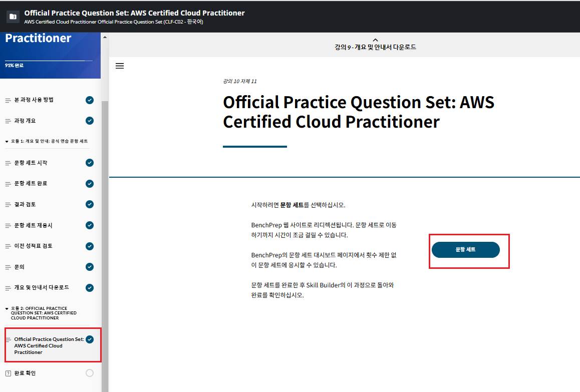Click main heading Official Practice Question Set
580x392 pixels.
359,112
